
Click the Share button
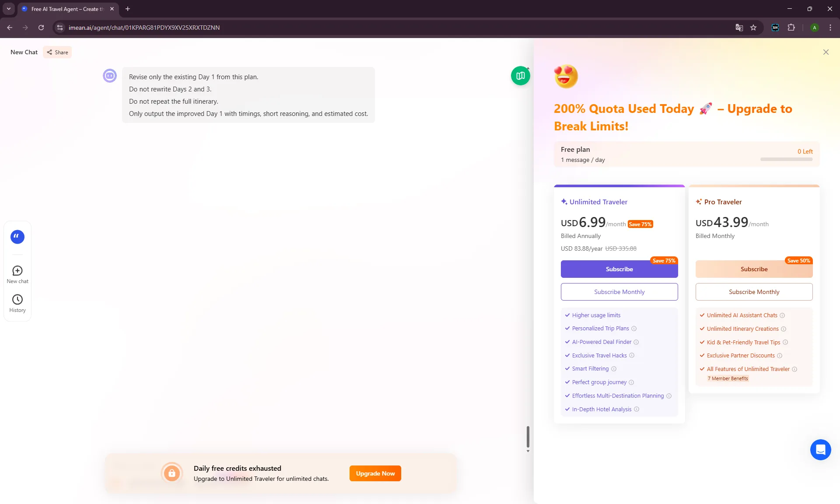[58, 52]
